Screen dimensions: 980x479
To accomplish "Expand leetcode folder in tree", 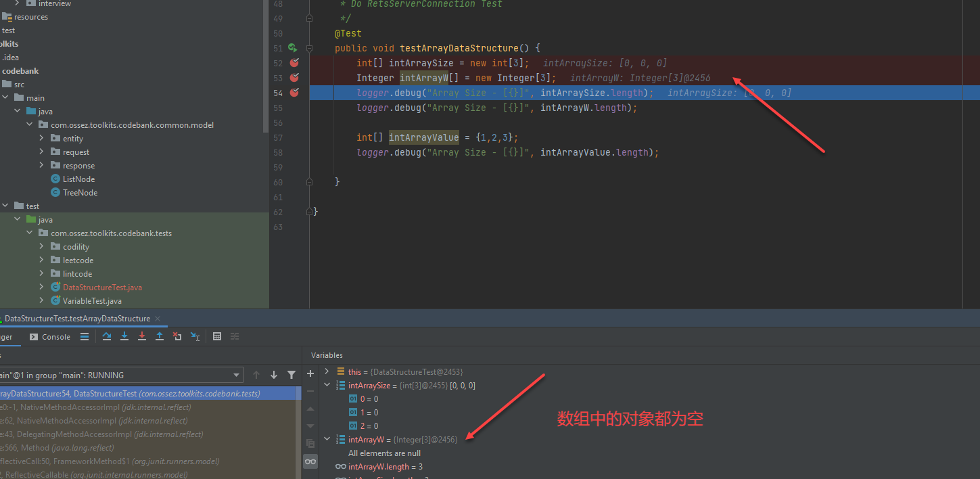I will point(42,260).
